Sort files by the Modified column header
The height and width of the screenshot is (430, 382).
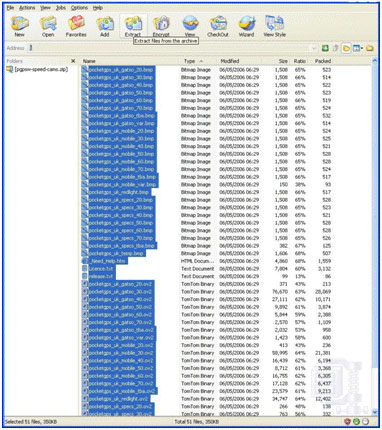coord(230,61)
